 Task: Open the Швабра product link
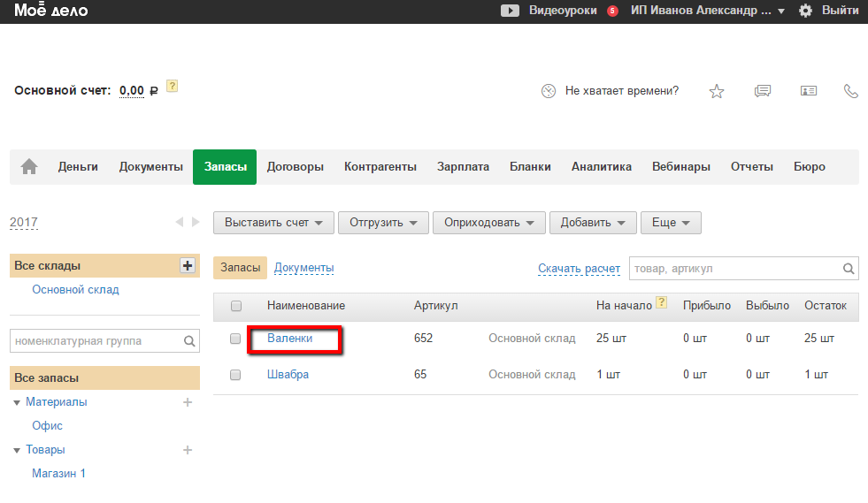click(x=288, y=375)
